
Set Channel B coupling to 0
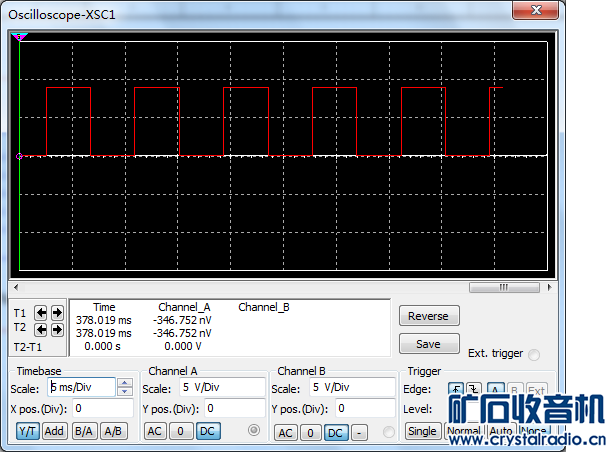(x=310, y=433)
